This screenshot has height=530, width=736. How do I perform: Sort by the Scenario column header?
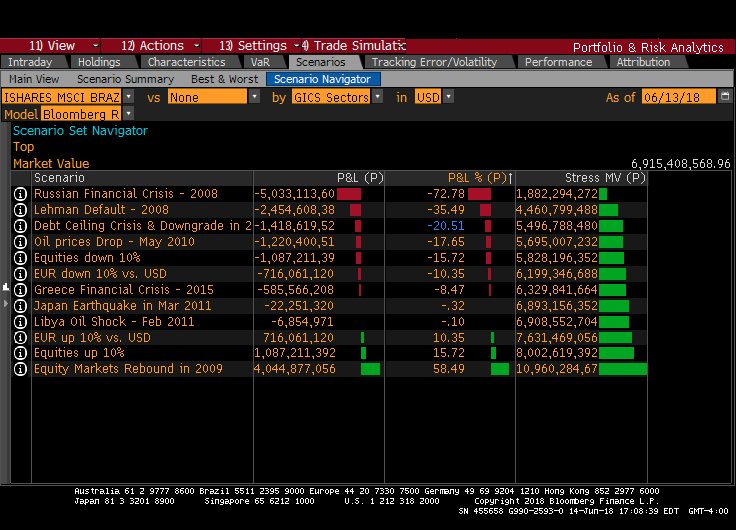142,178
